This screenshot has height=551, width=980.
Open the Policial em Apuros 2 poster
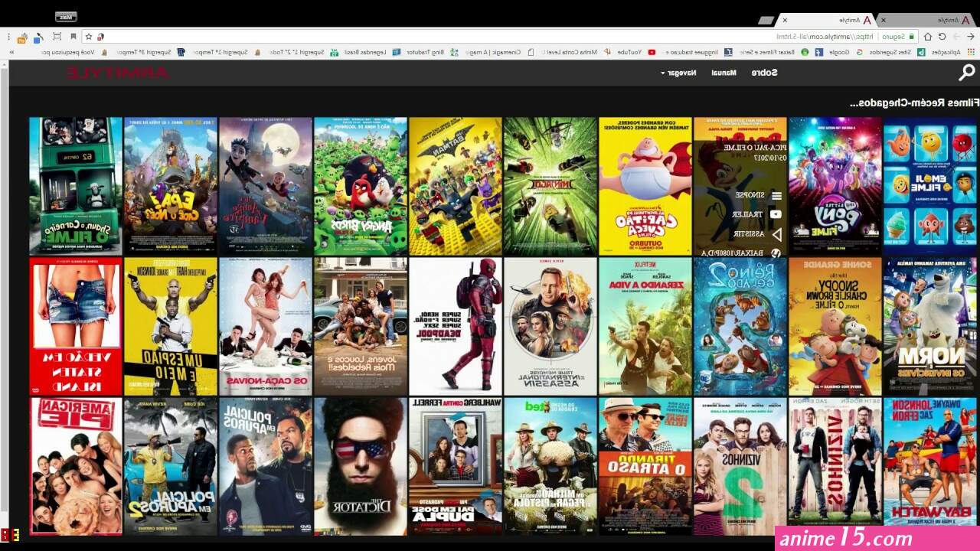tap(171, 466)
